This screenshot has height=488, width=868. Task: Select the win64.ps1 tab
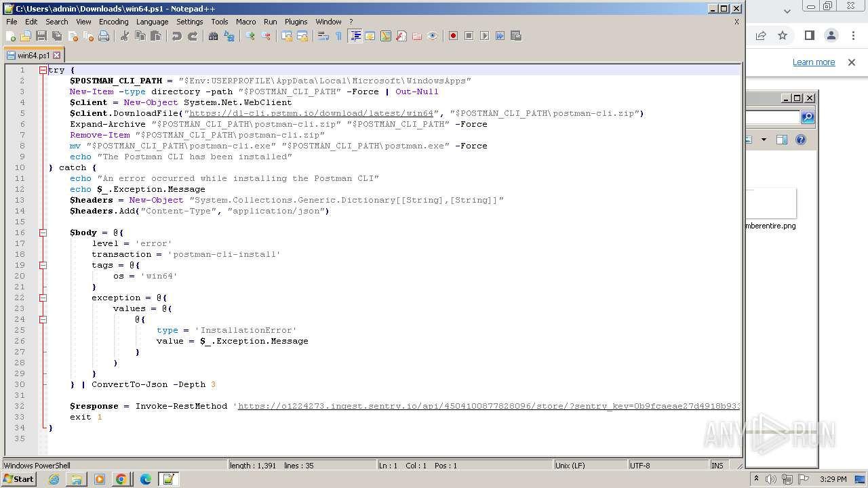point(33,56)
